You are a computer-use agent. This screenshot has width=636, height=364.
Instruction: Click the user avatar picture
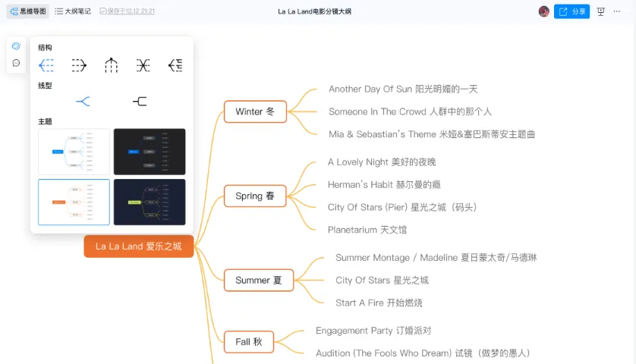(544, 11)
